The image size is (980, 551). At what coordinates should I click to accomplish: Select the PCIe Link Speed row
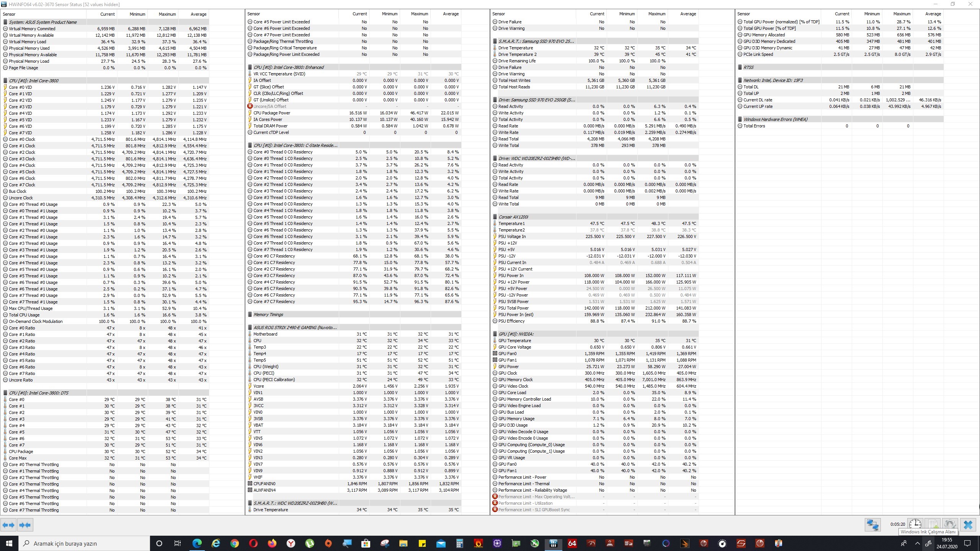tap(840, 54)
